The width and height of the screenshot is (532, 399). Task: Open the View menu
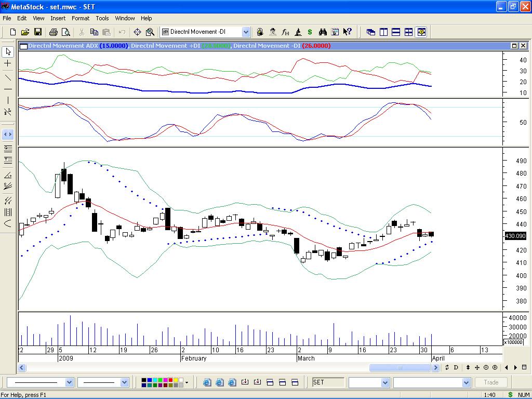point(38,18)
